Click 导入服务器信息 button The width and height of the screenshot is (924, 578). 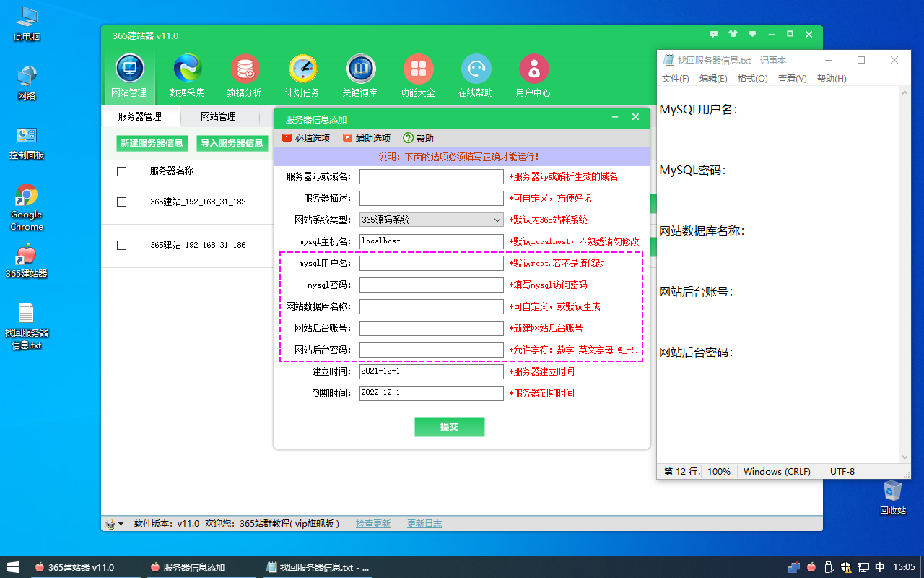(x=232, y=143)
